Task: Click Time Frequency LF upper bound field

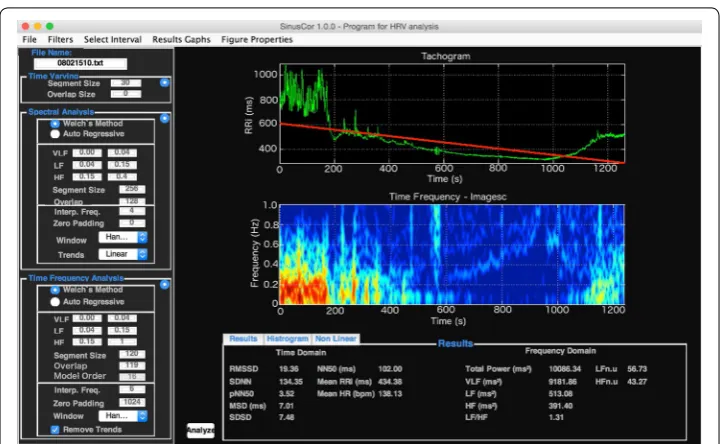Action: (x=122, y=330)
